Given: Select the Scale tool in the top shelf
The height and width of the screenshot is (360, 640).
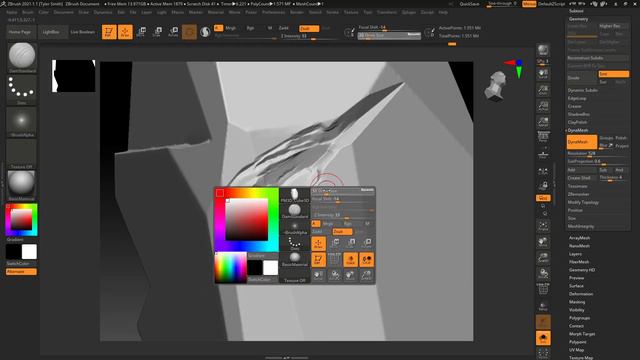Looking at the screenshot, I should [x=157, y=32].
